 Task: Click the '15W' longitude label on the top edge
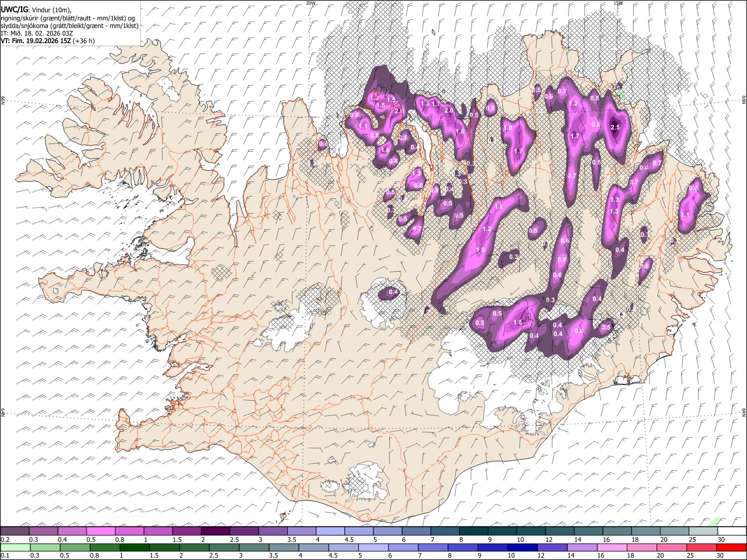(618, 3)
